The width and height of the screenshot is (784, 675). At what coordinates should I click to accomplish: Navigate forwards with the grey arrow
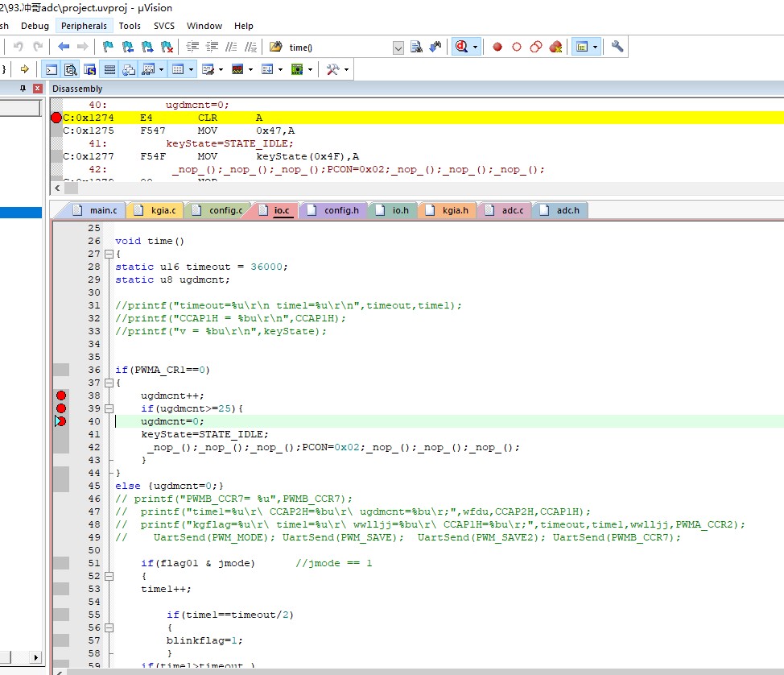82,47
